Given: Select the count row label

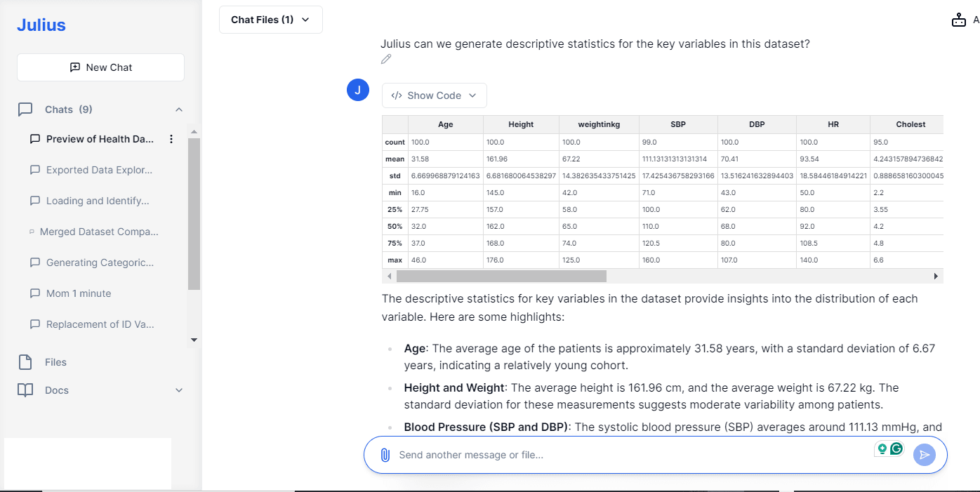Looking at the screenshot, I should (395, 142).
